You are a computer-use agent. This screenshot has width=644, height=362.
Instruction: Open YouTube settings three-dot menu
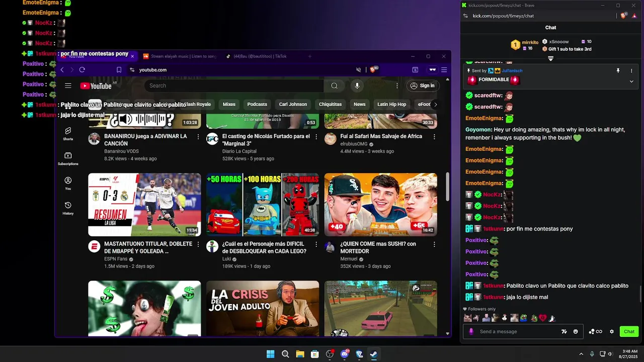click(397, 86)
